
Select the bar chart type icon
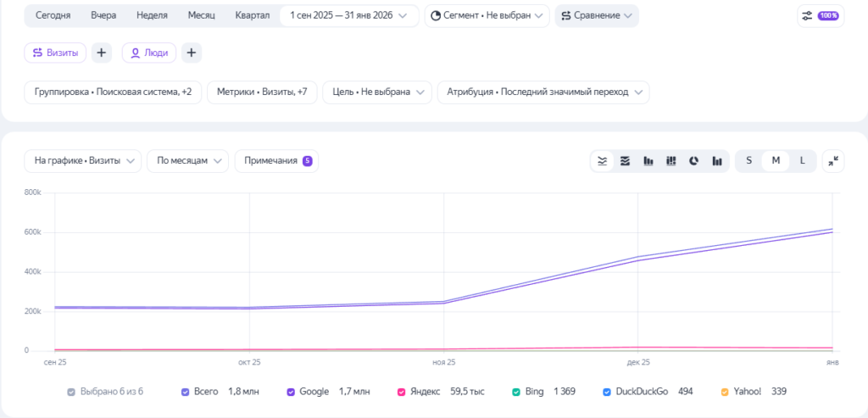[x=648, y=161]
